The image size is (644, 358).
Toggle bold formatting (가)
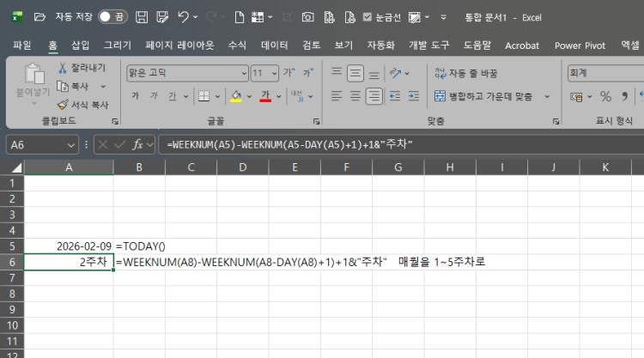click(135, 96)
